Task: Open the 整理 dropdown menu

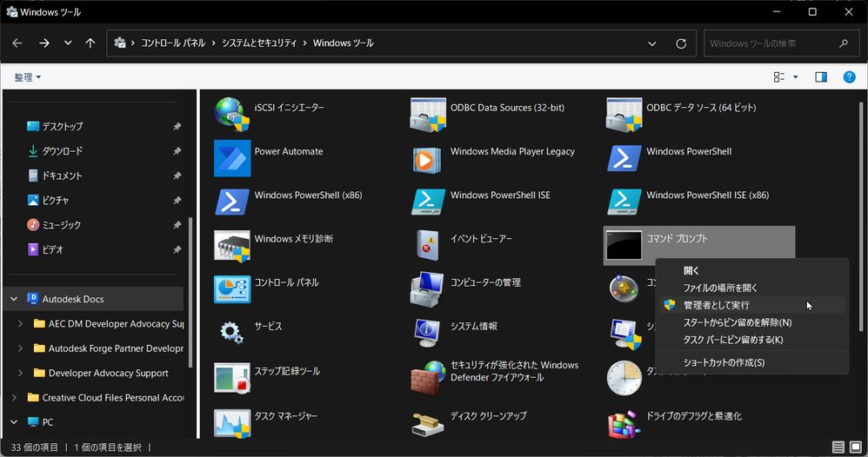Action: point(27,77)
